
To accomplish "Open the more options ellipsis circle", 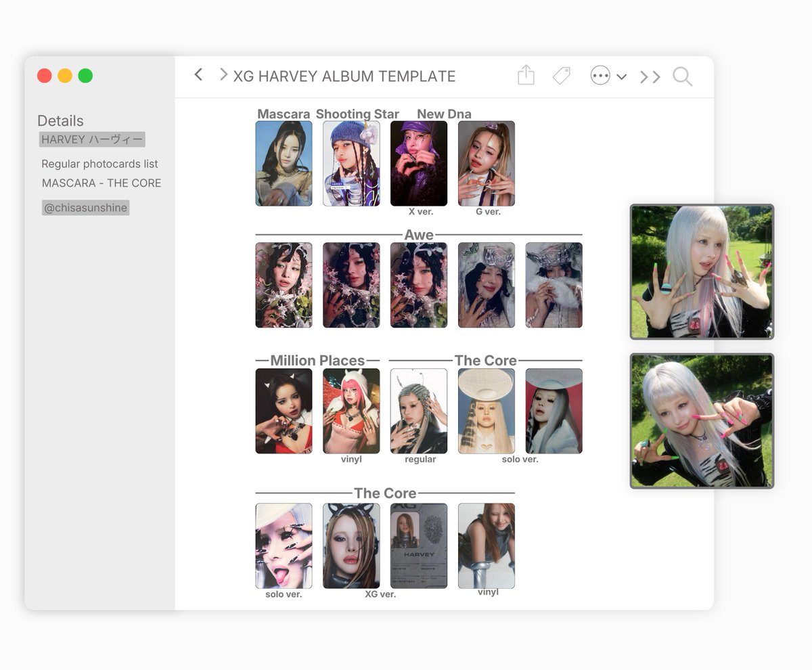I will pyautogui.click(x=600, y=76).
